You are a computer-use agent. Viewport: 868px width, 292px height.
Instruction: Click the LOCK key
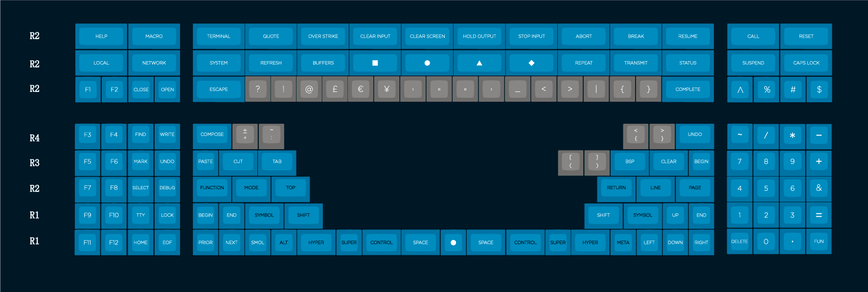pyautogui.click(x=167, y=215)
